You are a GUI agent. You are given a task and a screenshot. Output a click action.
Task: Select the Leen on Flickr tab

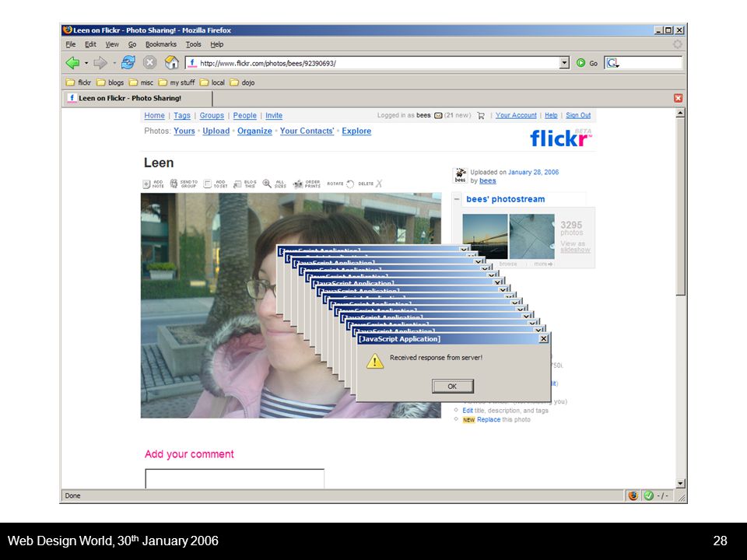pyautogui.click(x=138, y=98)
